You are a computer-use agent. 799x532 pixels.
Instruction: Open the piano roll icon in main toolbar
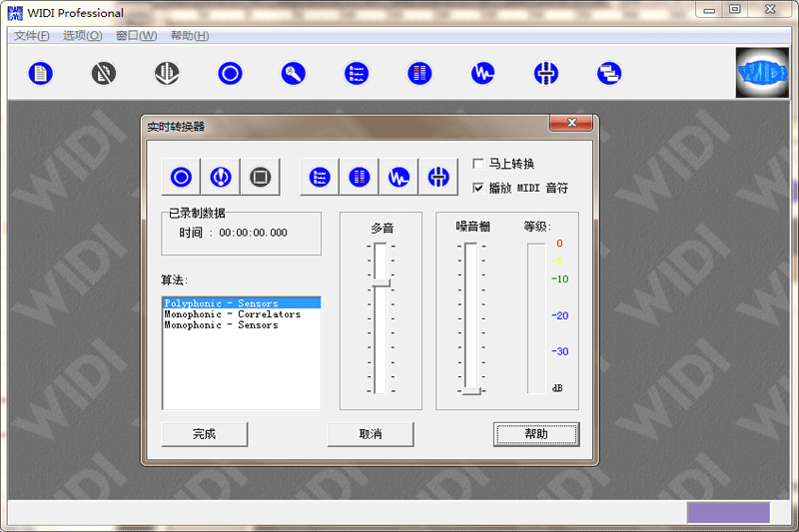click(x=419, y=73)
